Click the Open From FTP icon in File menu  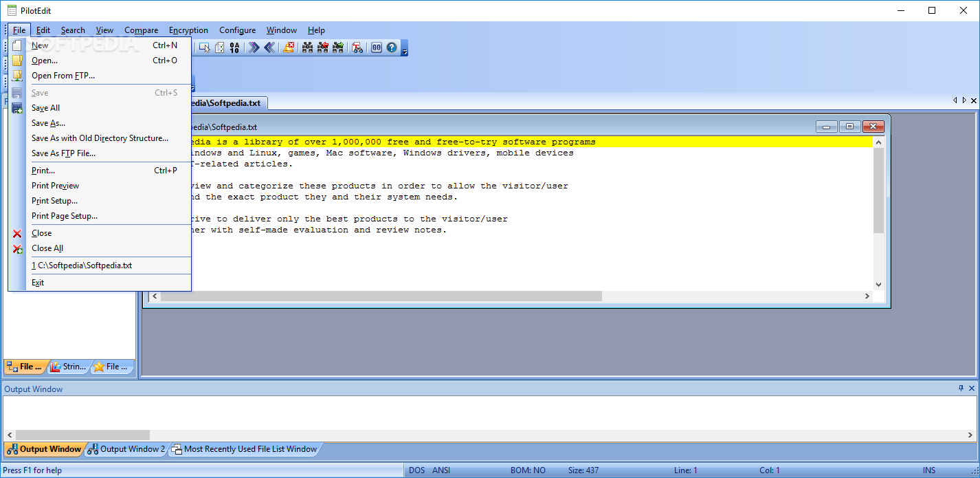tap(17, 76)
